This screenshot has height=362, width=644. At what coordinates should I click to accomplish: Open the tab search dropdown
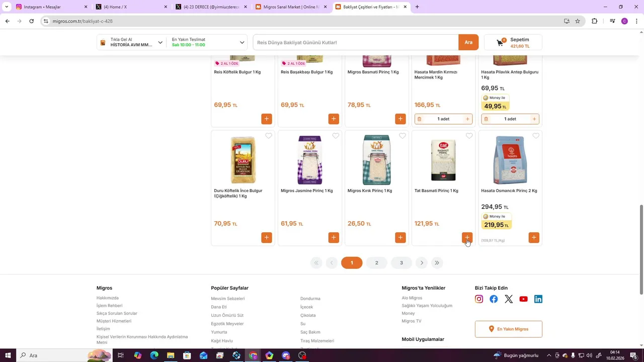pyautogui.click(x=7, y=7)
